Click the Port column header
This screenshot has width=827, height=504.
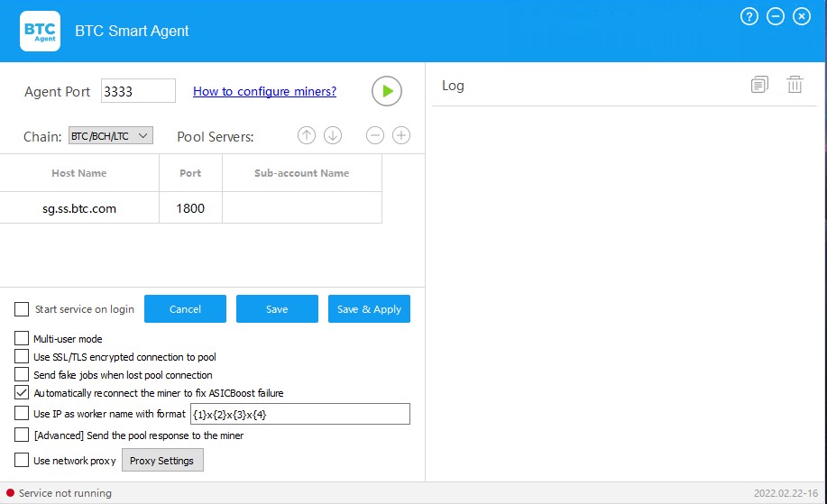(x=190, y=173)
